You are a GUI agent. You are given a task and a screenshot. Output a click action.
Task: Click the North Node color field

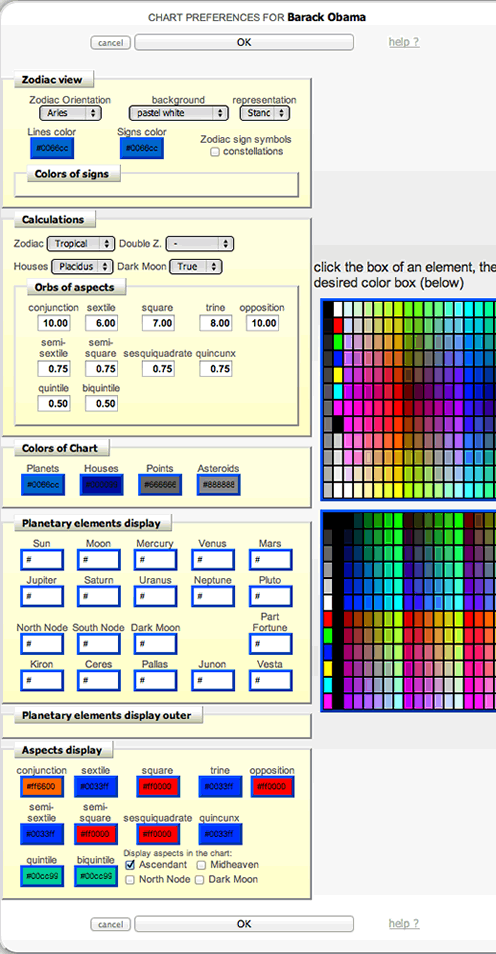click(x=41, y=644)
